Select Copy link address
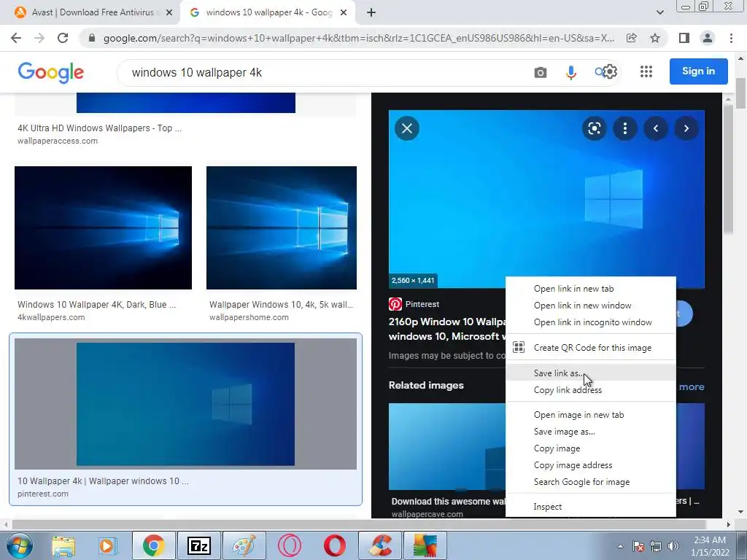 coord(591,390)
